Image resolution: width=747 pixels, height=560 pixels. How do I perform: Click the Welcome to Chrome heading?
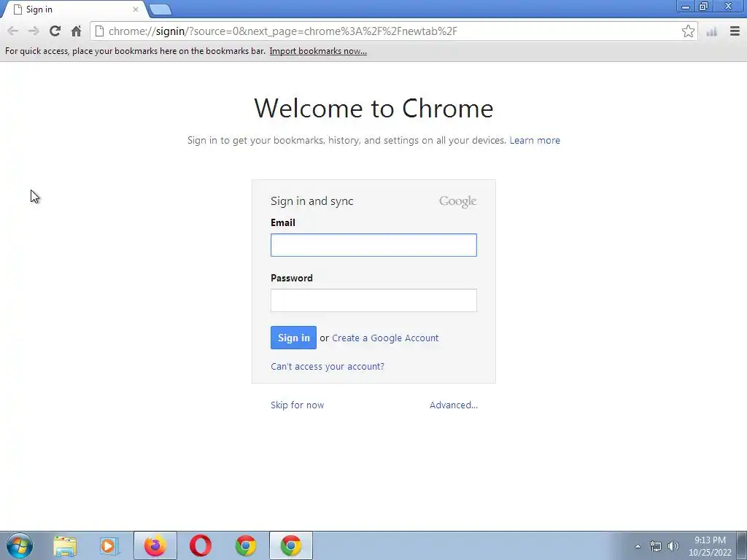[373, 108]
